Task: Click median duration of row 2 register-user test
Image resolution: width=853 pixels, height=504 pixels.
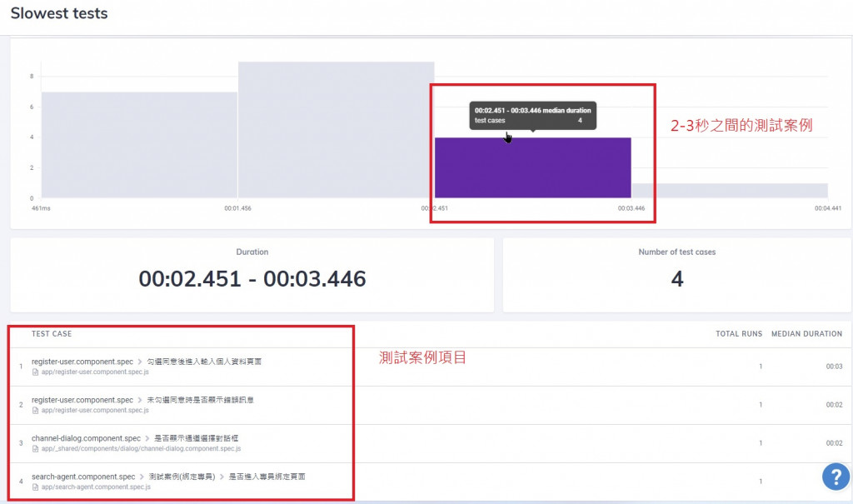Action: [834, 405]
